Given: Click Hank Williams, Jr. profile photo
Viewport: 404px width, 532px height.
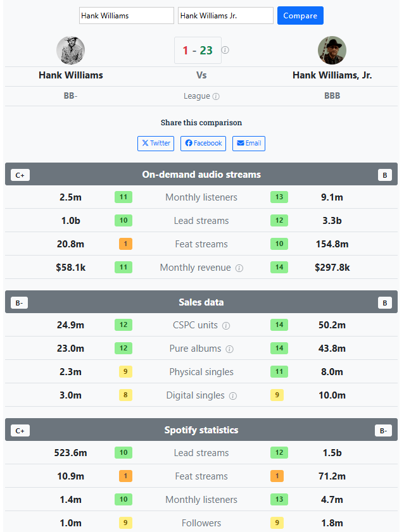Looking at the screenshot, I should (x=332, y=50).
